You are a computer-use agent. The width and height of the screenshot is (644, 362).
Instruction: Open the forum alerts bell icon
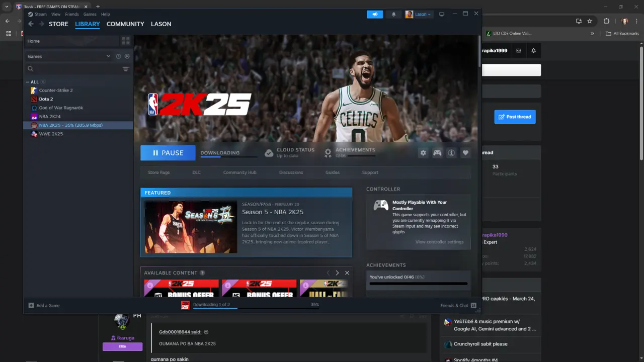pyautogui.click(x=533, y=50)
